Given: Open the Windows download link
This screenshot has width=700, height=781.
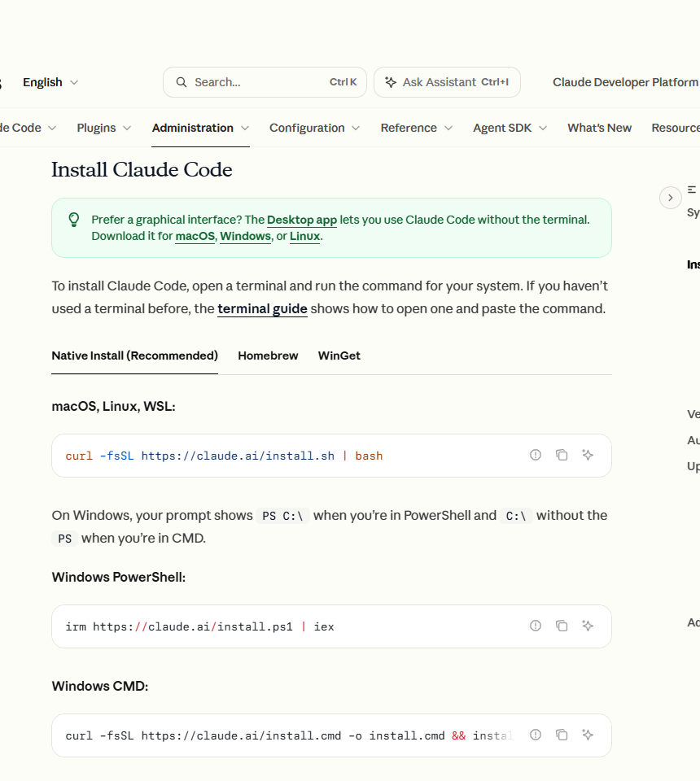Looking at the screenshot, I should pos(246,236).
